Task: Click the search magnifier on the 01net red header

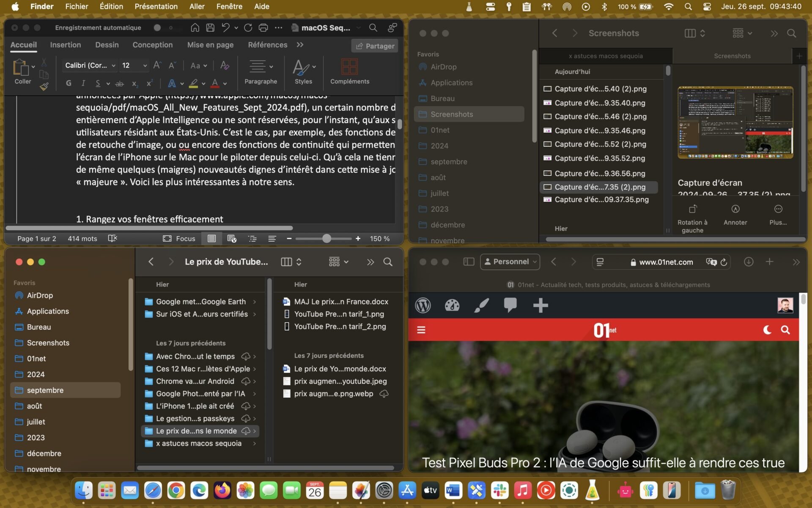Action: point(785,330)
